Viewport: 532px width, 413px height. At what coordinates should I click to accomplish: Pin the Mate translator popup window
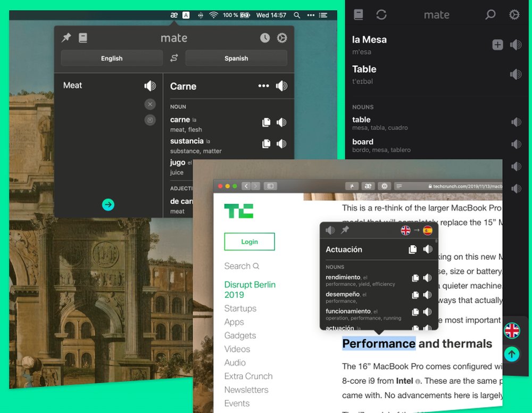66,38
